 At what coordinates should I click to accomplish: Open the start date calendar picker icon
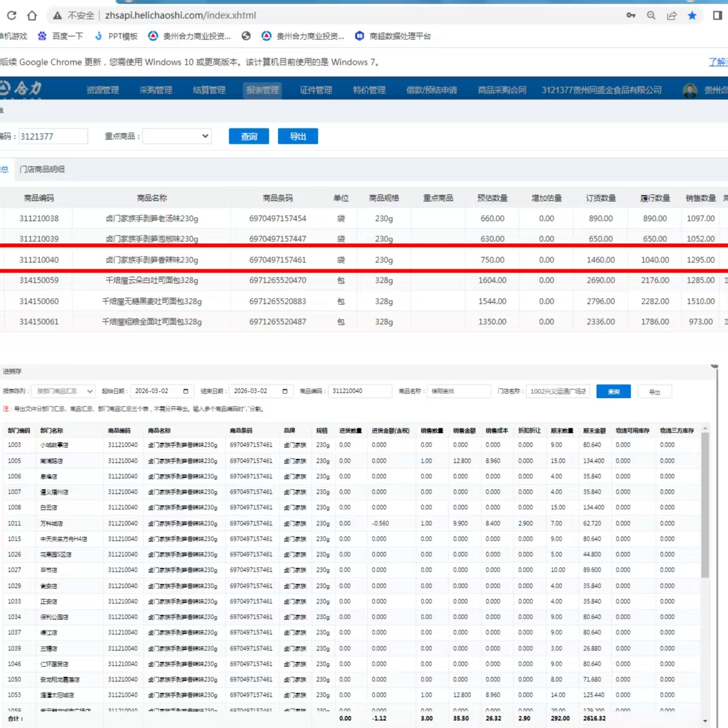pos(185,391)
